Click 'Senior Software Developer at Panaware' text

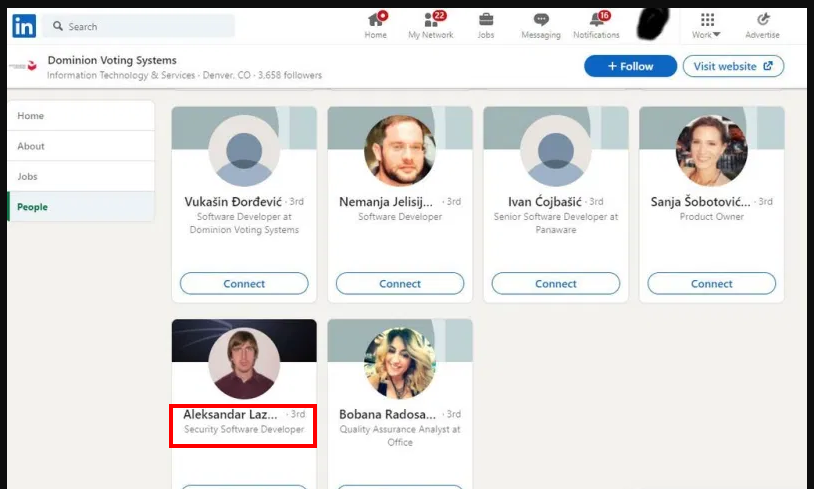tap(555, 223)
